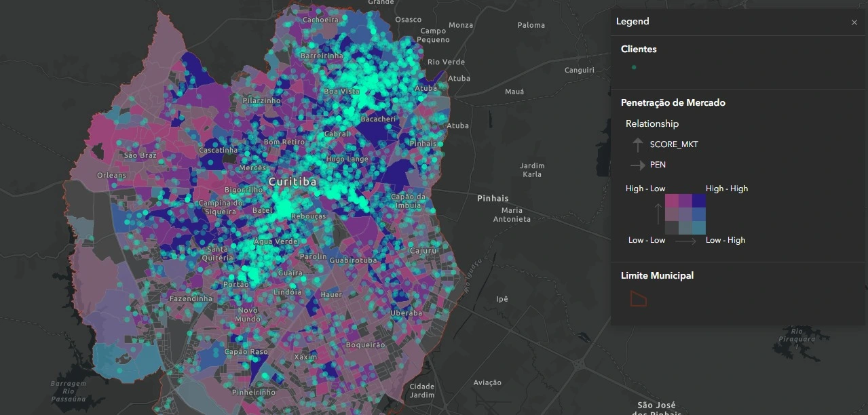Click the Boqueirão neighborhood label
The width and height of the screenshot is (868, 415).
pyautogui.click(x=366, y=345)
